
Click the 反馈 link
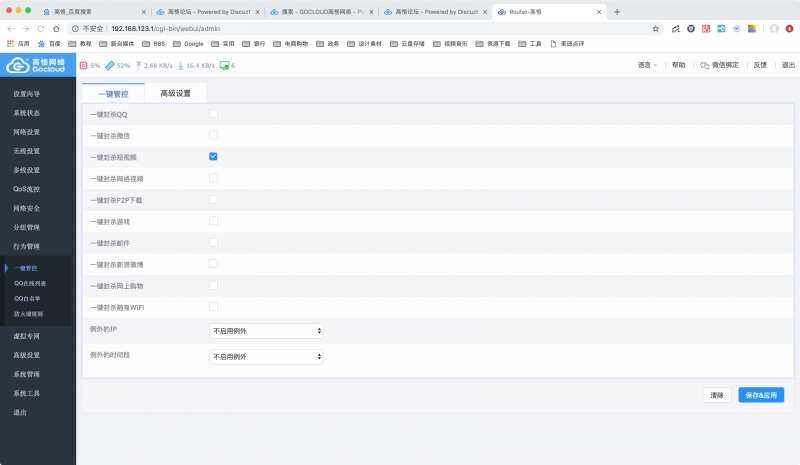(760, 65)
